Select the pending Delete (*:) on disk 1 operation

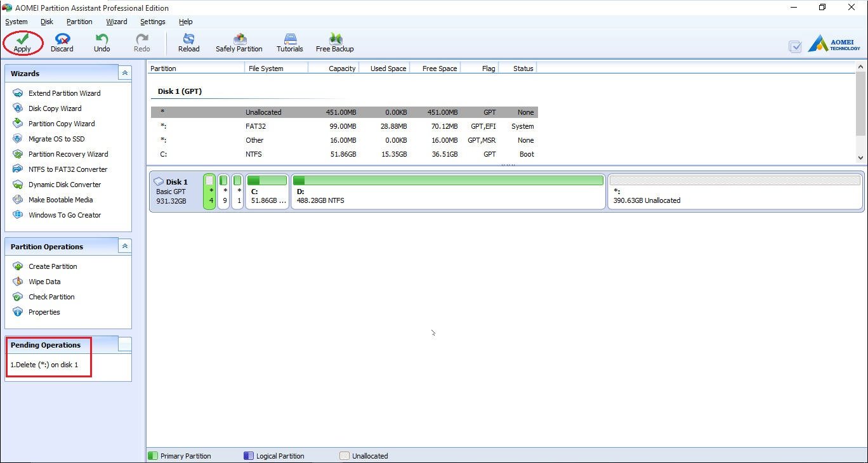[x=44, y=365]
